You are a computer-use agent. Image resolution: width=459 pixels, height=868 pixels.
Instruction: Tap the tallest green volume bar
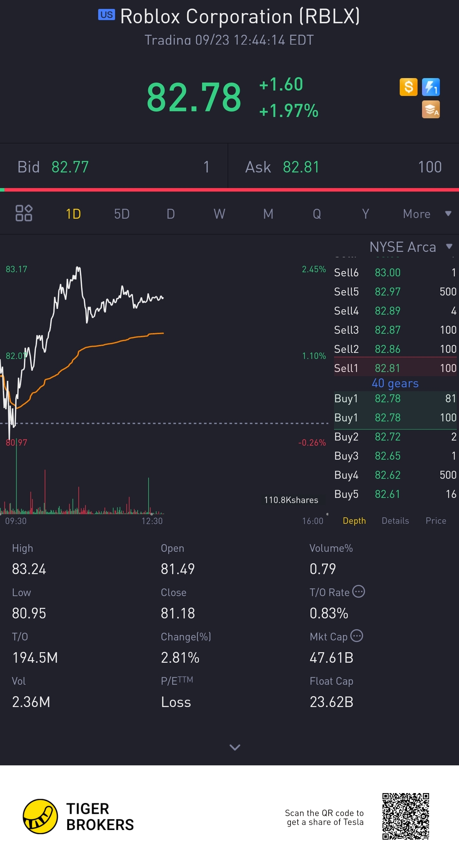(x=16, y=476)
